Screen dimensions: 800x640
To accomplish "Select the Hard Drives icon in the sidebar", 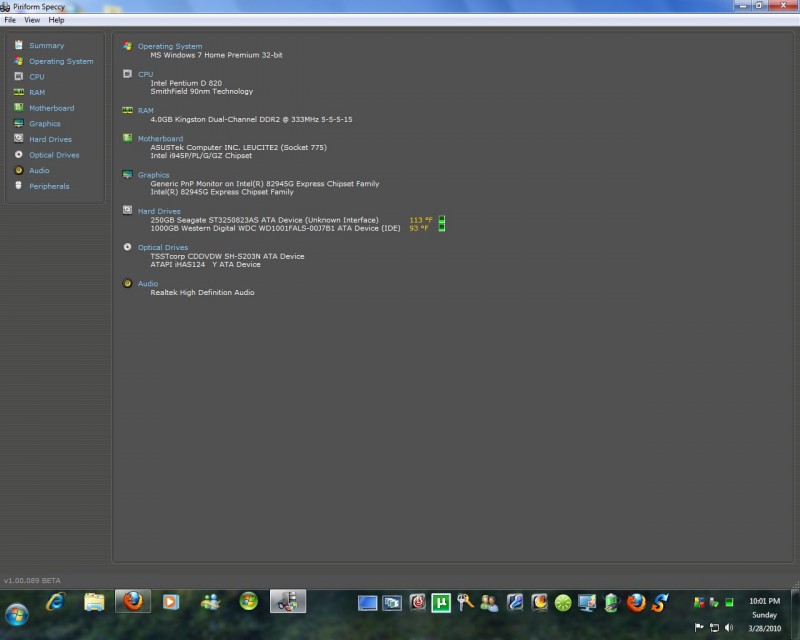I will (19, 139).
